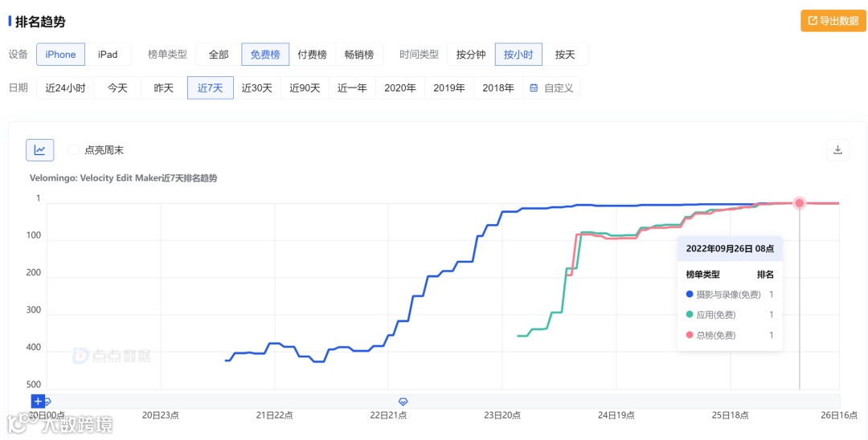868x440 pixels.
Task: Click x-axis label 26日16点
Action: pyautogui.click(x=839, y=415)
